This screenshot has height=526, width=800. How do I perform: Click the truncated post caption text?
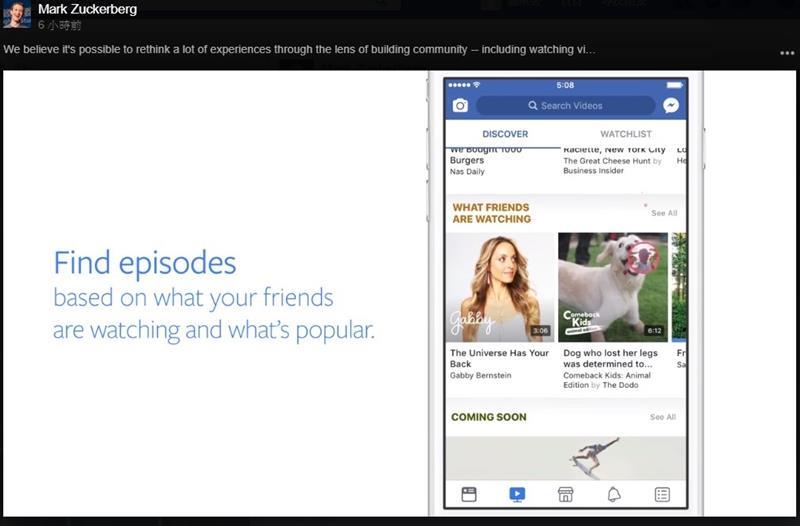pyautogui.click(x=299, y=49)
